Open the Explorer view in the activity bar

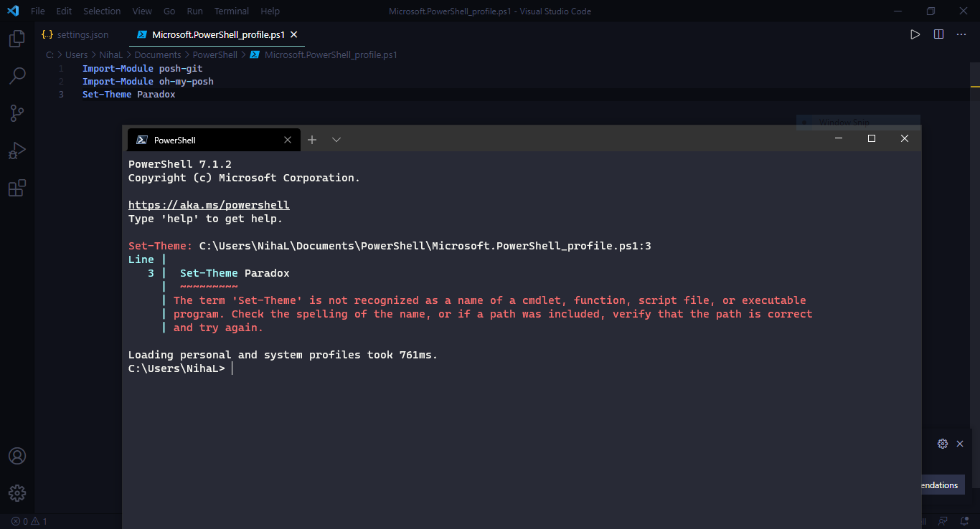coord(17,38)
